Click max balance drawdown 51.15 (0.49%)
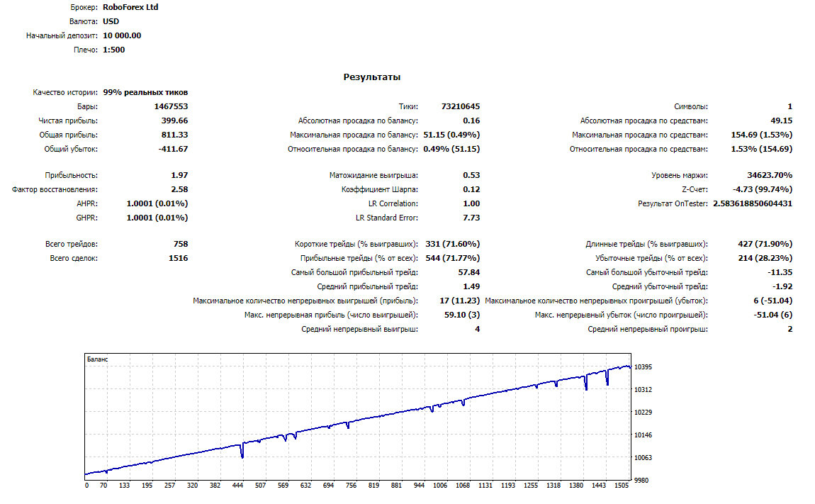The width and height of the screenshot is (815, 504). pos(451,135)
